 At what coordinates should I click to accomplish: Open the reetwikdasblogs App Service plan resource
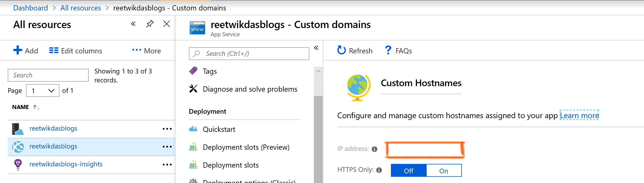click(53, 128)
